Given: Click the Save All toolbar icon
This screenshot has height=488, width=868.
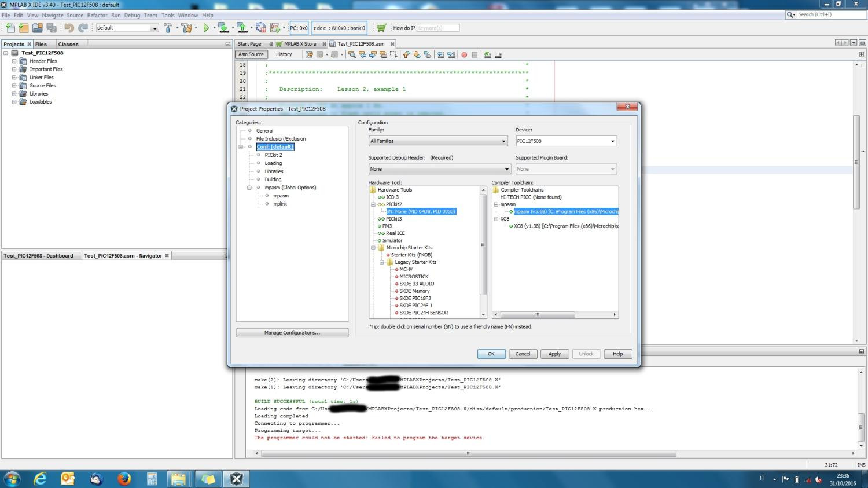Looking at the screenshot, I should [52, 28].
